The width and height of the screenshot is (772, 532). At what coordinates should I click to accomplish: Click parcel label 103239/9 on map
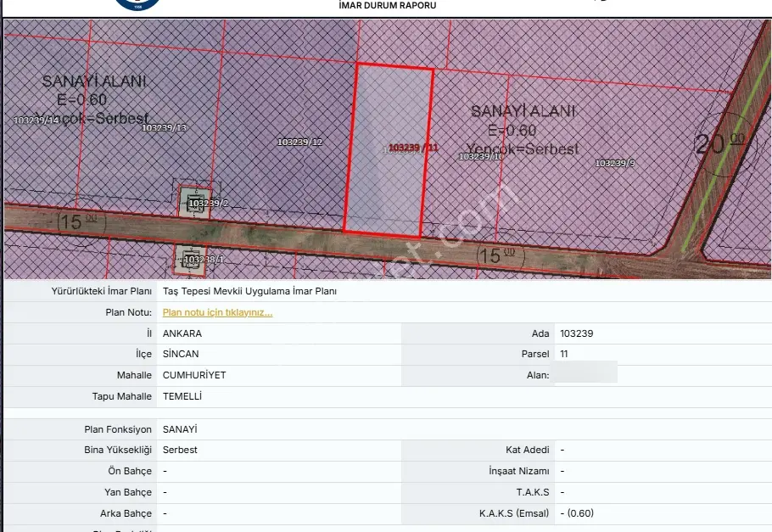615,163
